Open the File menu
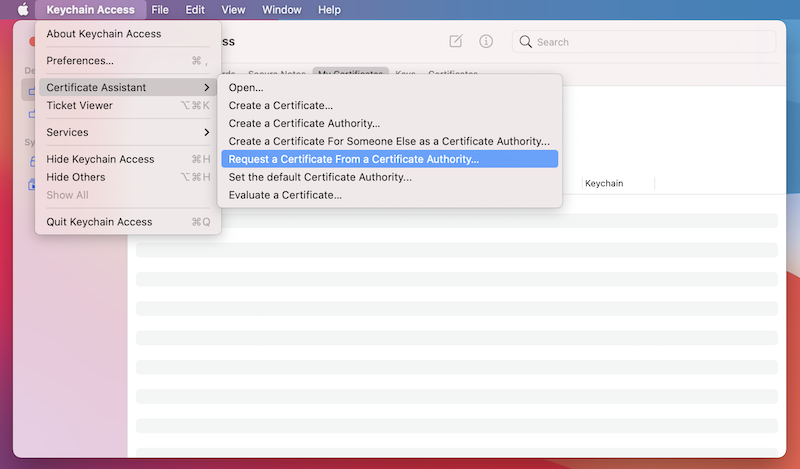The height and width of the screenshot is (469, 800). [x=160, y=10]
